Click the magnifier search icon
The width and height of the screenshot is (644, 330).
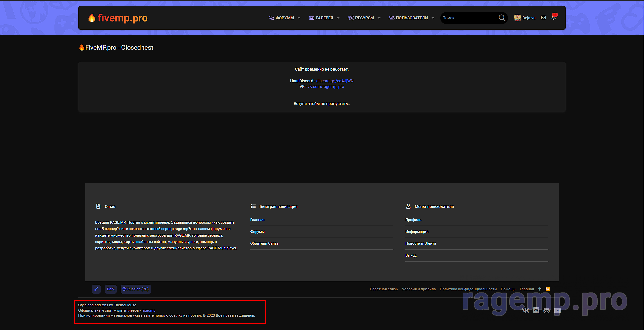coord(502,18)
